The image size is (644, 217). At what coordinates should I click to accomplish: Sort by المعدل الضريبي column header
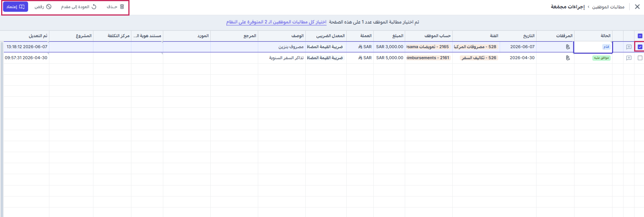(326, 36)
